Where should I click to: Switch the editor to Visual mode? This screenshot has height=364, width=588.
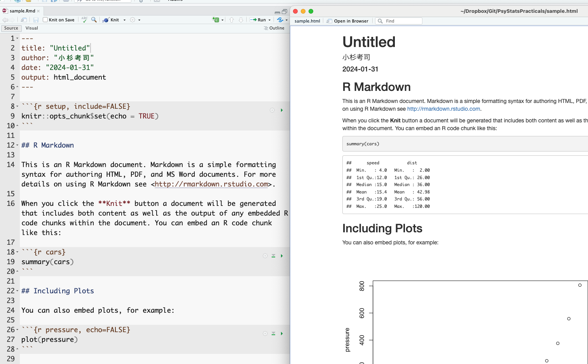click(x=32, y=28)
